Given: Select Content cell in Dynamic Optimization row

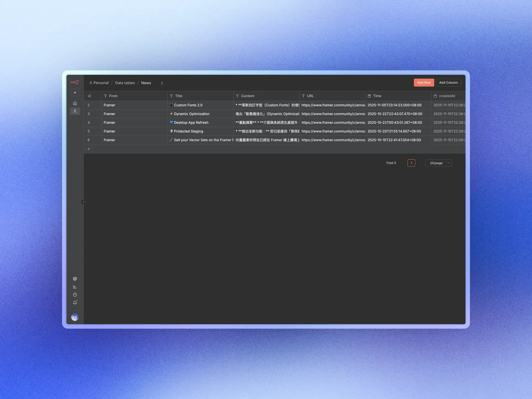Looking at the screenshot, I should tap(266, 114).
